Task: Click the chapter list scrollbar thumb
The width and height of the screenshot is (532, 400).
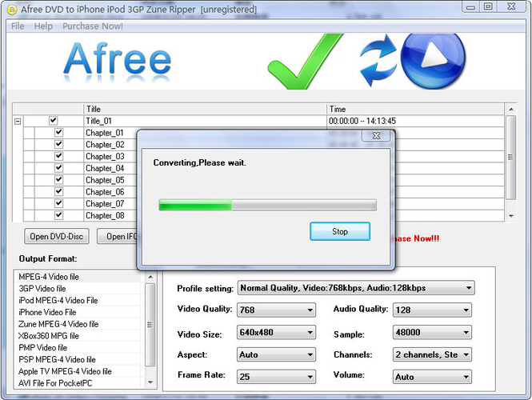Action: (x=510, y=158)
